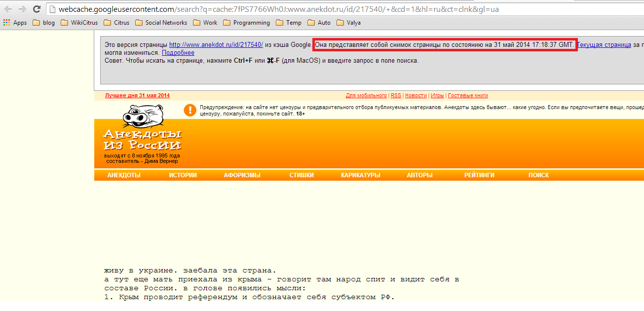The width and height of the screenshot is (644, 311).
Task: Click the page icon in address bar
Action: click(x=52, y=9)
